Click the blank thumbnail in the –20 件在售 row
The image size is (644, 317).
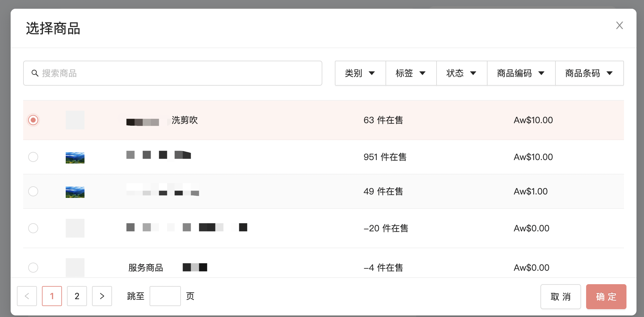click(x=75, y=228)
